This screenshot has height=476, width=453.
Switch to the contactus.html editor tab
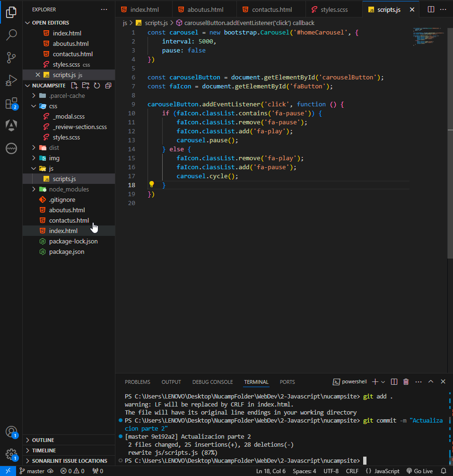click(271, 9)
